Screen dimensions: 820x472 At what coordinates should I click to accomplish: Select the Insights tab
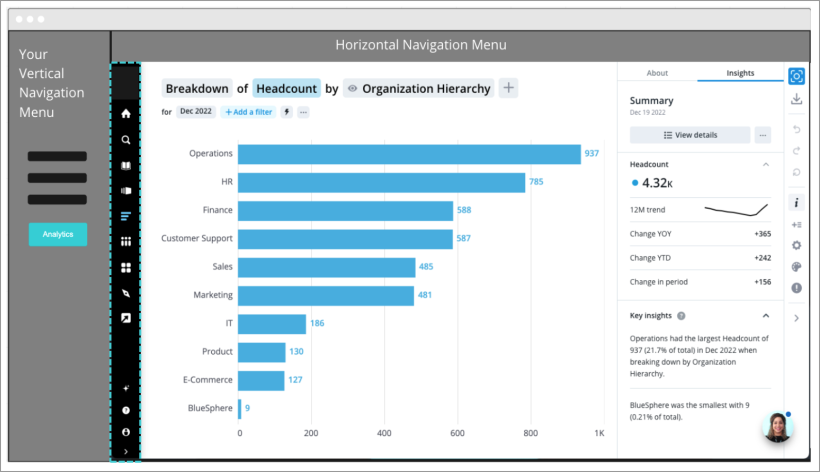pos(740,73)
